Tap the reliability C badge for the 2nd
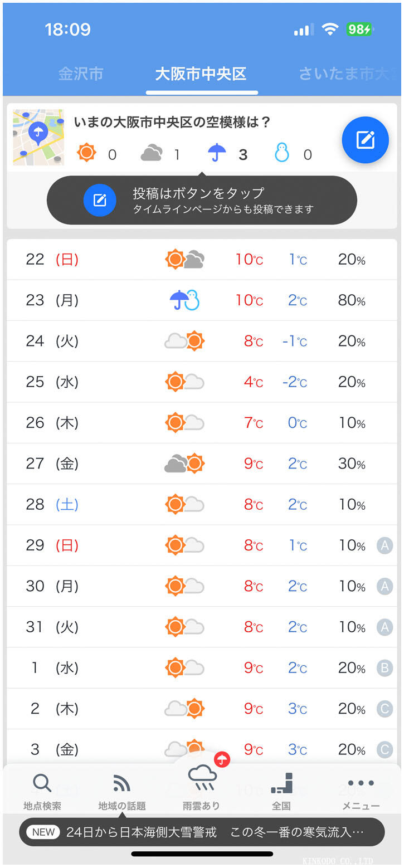Screen dimensions: 404x868 pos(384,709)
